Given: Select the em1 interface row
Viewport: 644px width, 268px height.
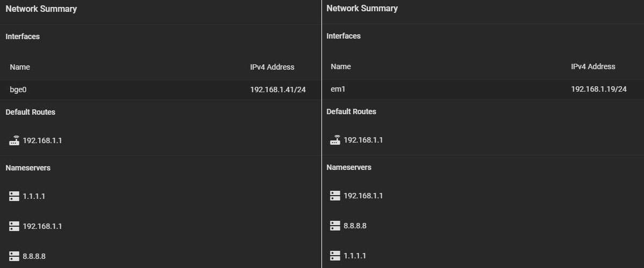Looking at the screenshot, I should click(x=482, y=90).
